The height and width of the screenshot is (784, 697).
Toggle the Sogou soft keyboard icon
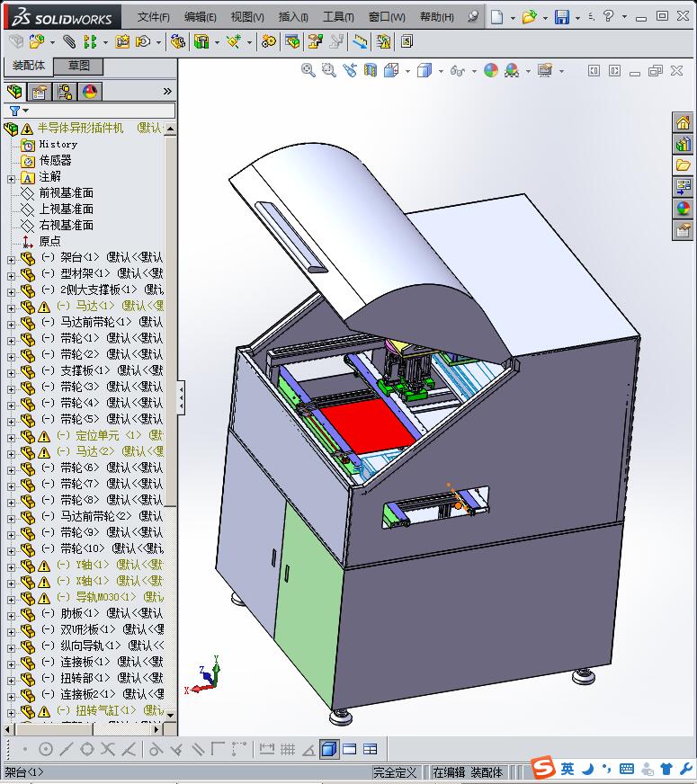(x=627, y=769)
